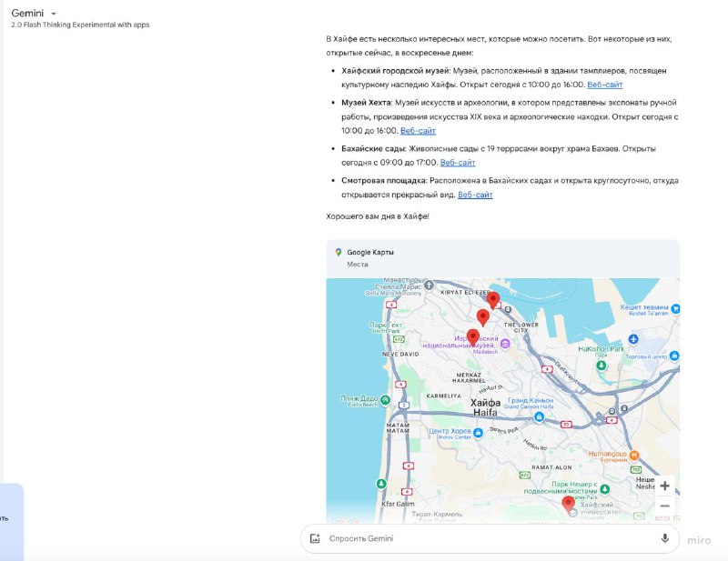Click the Тират-Кармель map label
Screen dimensions: 728x561
coord(437,514)
